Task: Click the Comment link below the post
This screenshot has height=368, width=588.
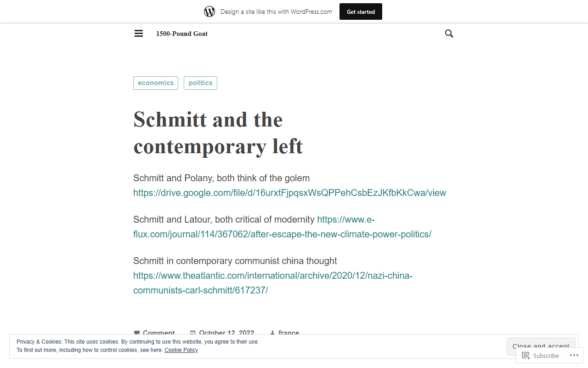Action: pyautogui.click(x=158, y=333)
